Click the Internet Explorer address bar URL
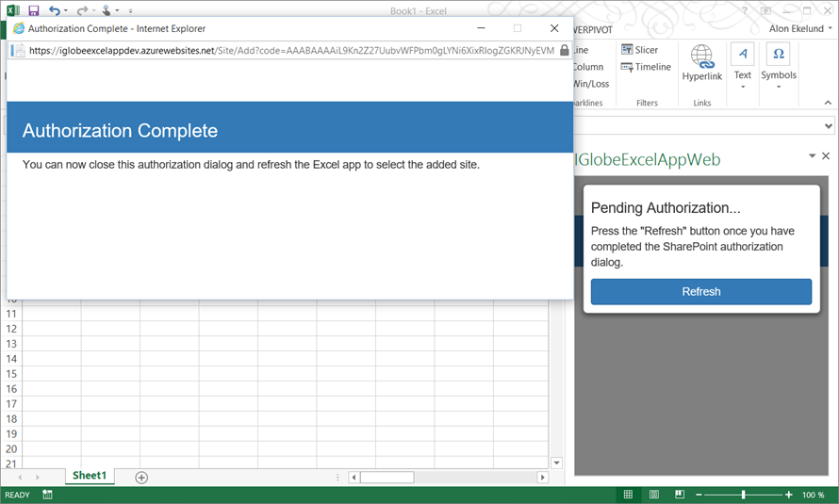The width and height of the screenshot is (839, 504). 291,50
